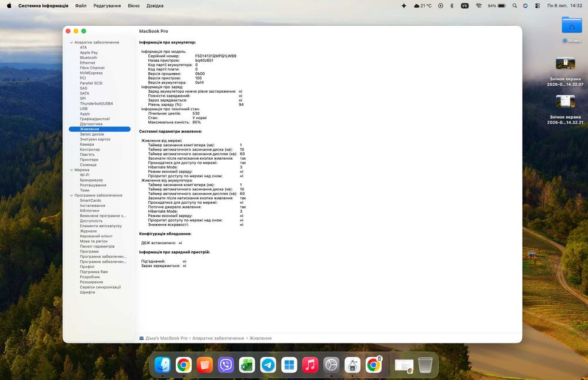Open the Редагування menu

point(107,6)
